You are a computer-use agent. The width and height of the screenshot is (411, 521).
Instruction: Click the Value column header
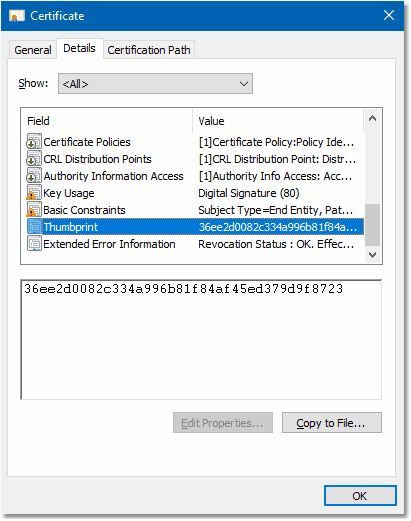coord(278,121)
